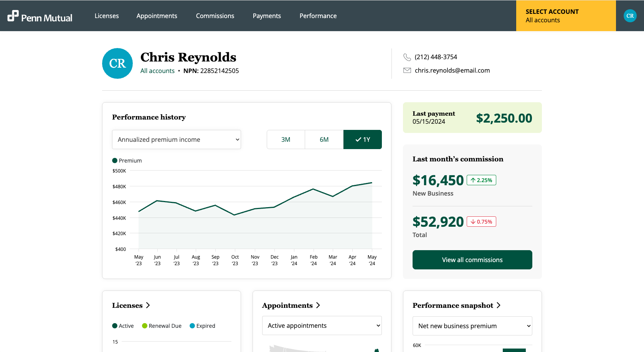The height and width of the screenshot is (352, 644).
Task: Toggle the Renewal Due legend
Action: point(162,326)
